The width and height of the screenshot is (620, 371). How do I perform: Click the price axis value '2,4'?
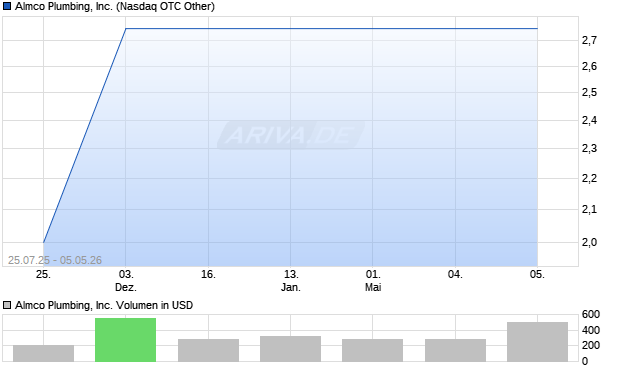589,120
